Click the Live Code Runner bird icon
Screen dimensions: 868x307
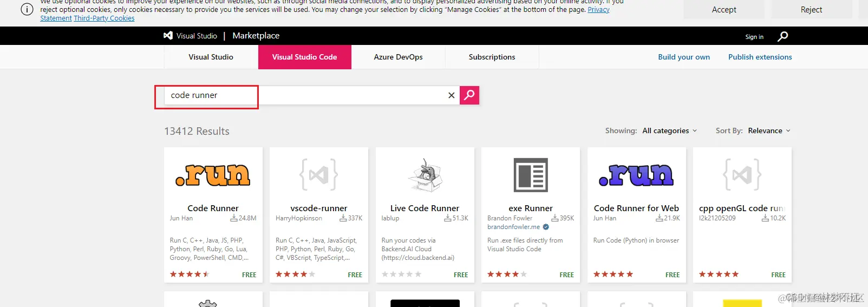pyautogui.click(x=425, y=174)
